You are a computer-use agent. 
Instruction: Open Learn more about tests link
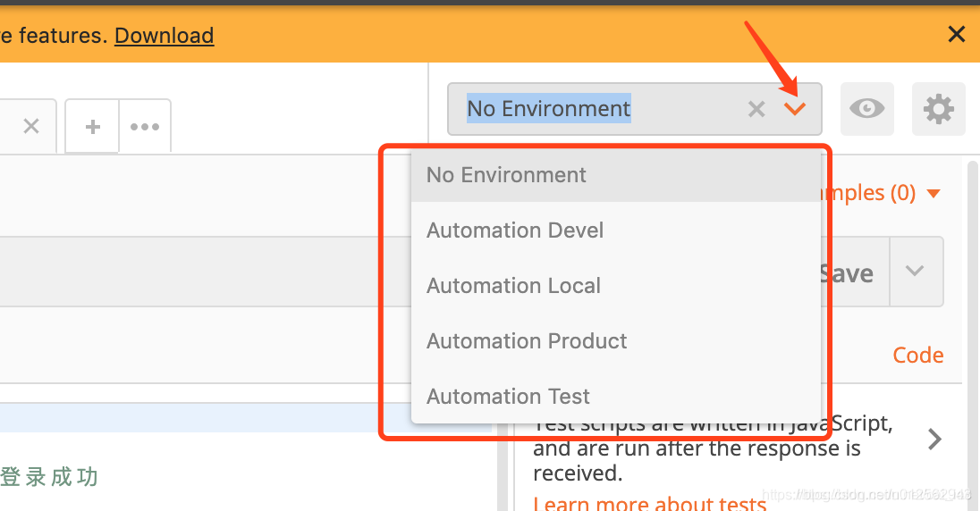click(649, 503)
